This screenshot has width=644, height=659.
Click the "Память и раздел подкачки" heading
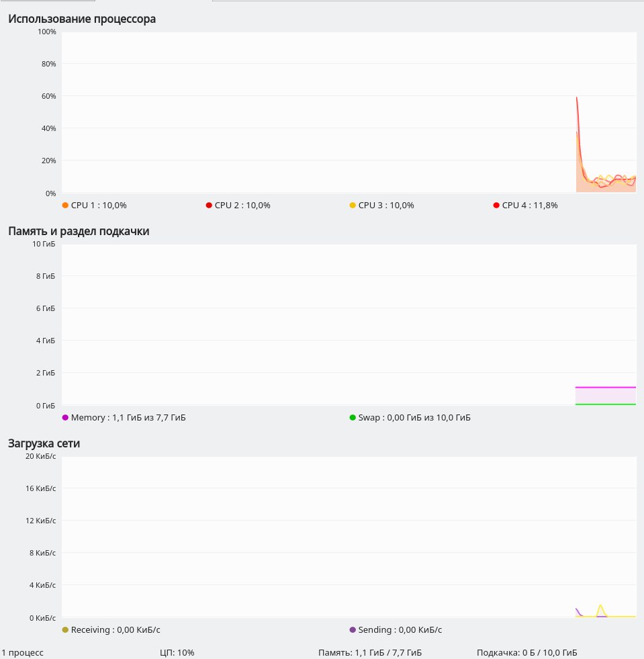(x=79, y=231)
